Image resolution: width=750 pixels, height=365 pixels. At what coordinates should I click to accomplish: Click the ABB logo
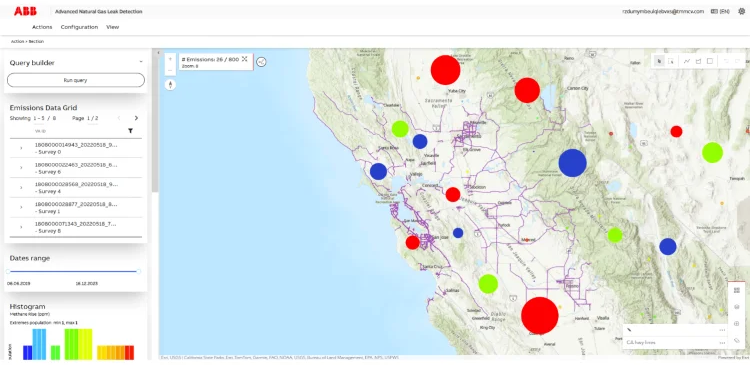25,11
